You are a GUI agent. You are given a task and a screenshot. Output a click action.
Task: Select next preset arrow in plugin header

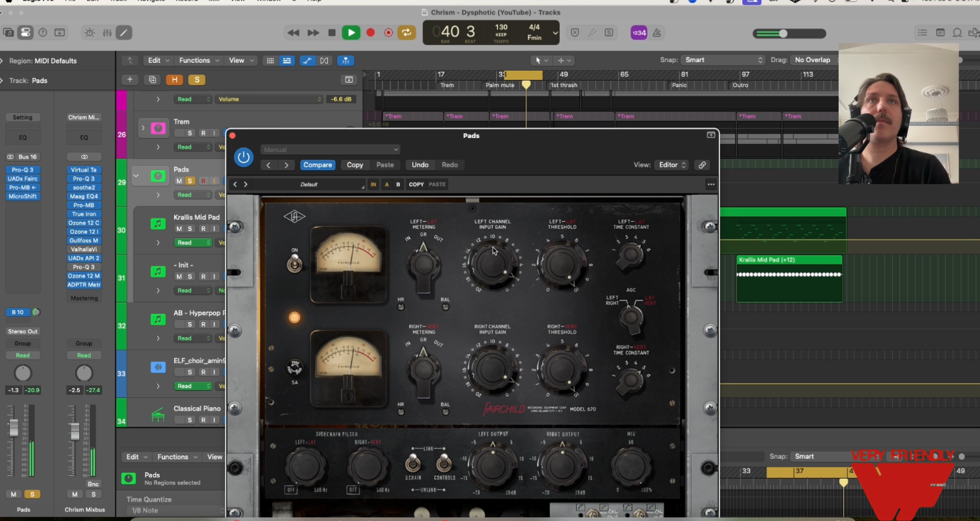pos(287,165)
